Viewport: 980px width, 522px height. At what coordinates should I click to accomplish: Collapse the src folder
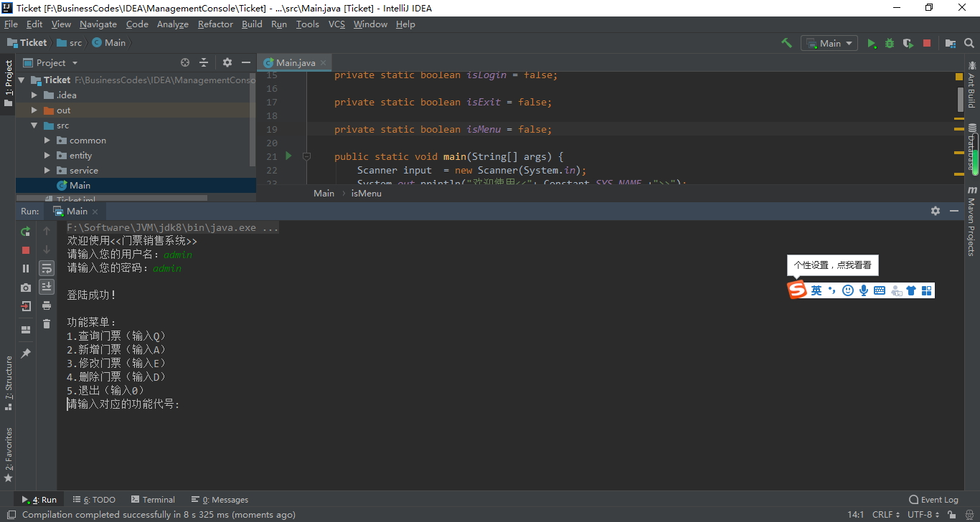[34, 125]
